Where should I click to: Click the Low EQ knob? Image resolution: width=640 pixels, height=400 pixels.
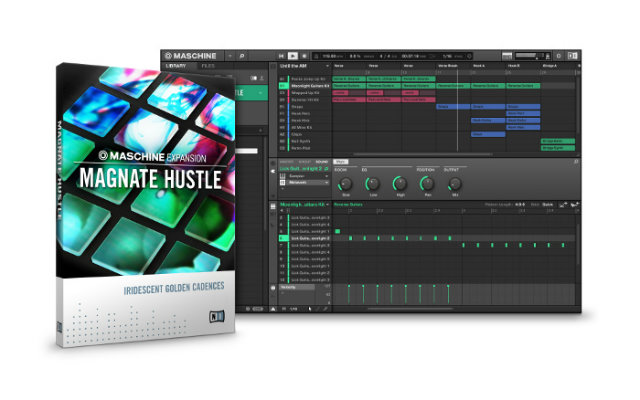click(x=373, y=184)
